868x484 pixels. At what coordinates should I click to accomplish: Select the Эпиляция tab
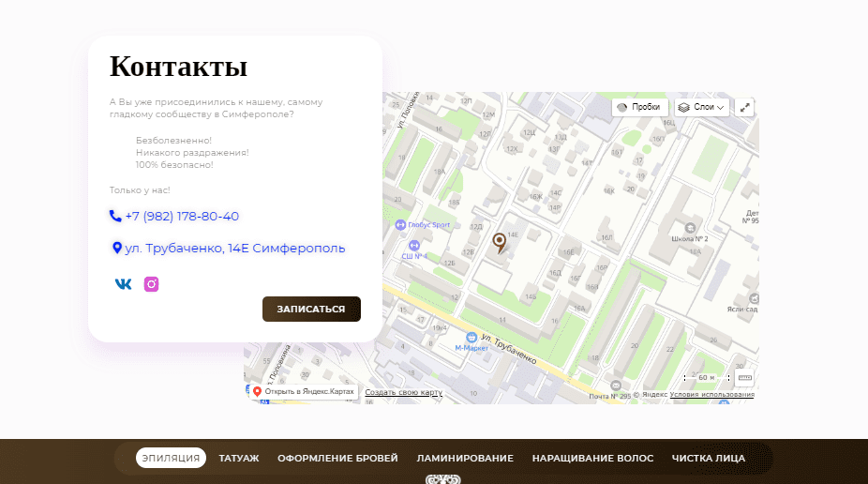(170, 458)
